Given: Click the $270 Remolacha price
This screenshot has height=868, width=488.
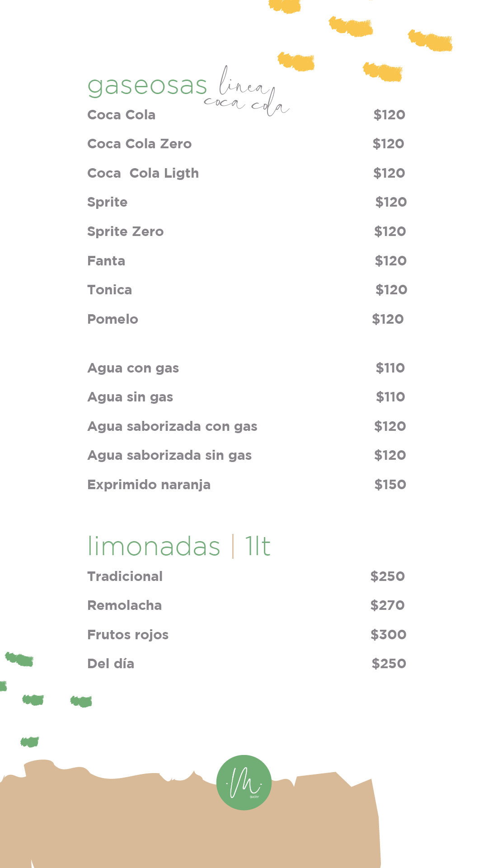Looking at the screenshot, I should (388, 605).
